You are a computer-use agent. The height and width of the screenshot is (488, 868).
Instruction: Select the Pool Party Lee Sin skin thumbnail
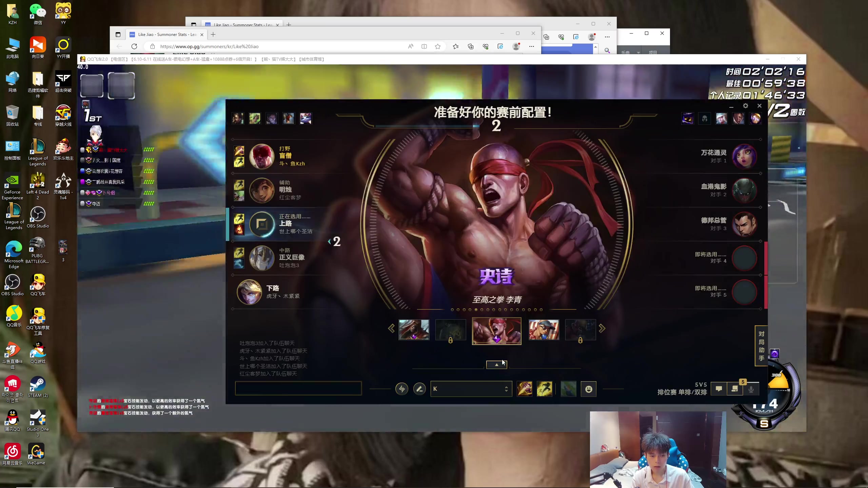pos(544,329)
